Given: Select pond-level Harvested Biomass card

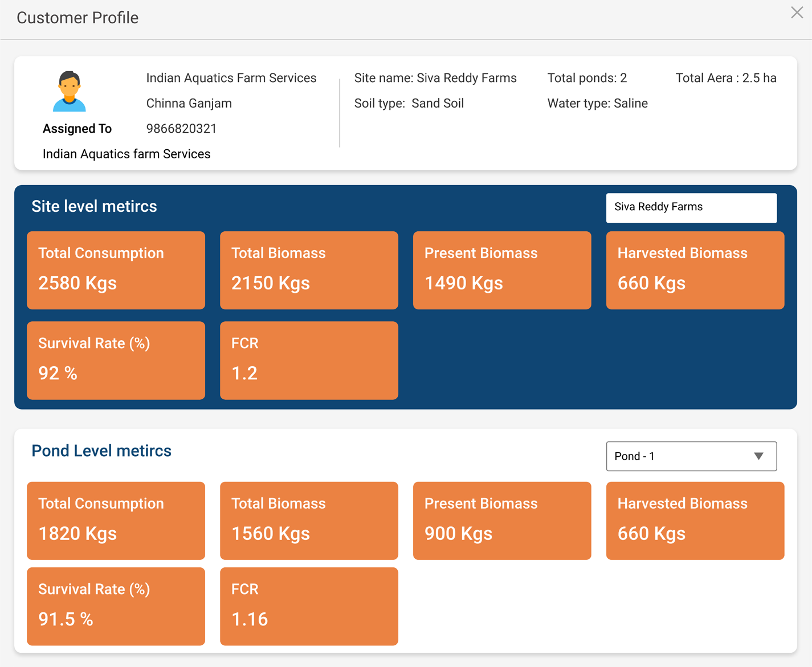Looking at the screenshot, I should coord(695,521).
